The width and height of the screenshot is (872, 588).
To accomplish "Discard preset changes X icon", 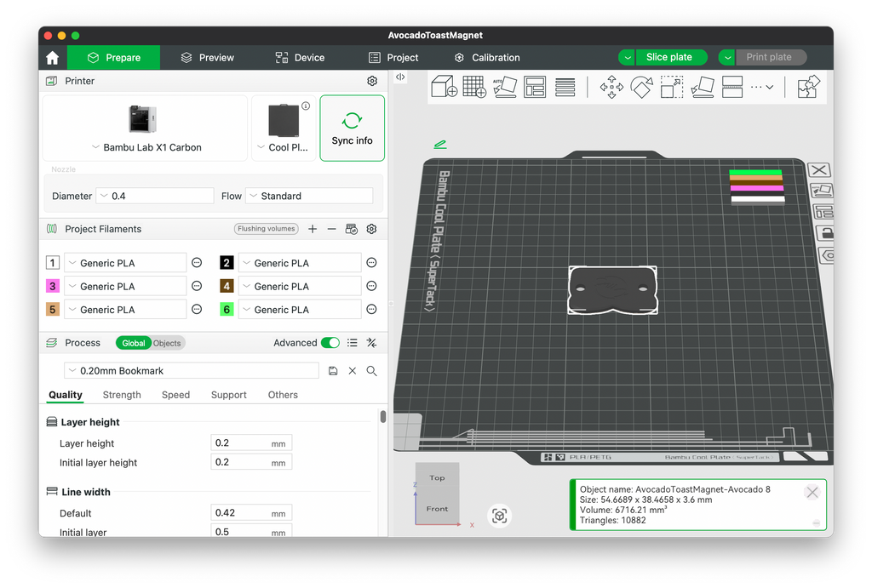I will [x=353, y=371].
